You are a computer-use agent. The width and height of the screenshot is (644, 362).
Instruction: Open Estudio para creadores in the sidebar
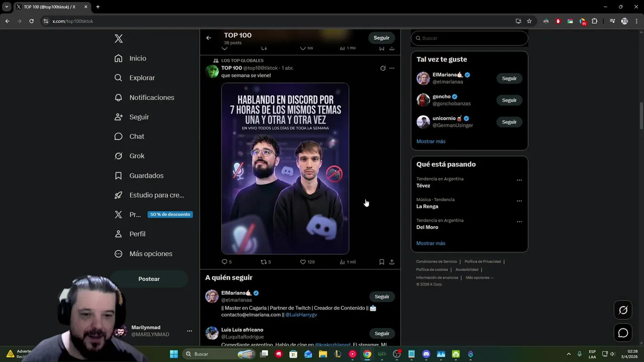pos(149,195)
